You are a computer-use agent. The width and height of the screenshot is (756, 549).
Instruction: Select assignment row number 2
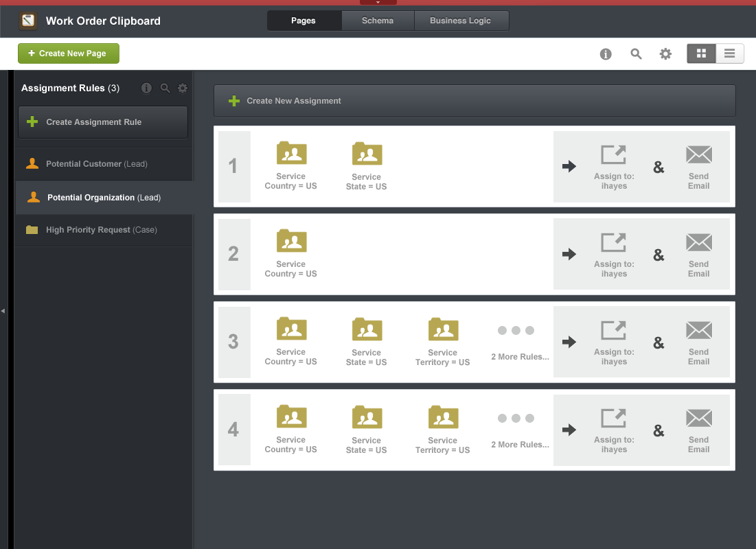(234, 255)
